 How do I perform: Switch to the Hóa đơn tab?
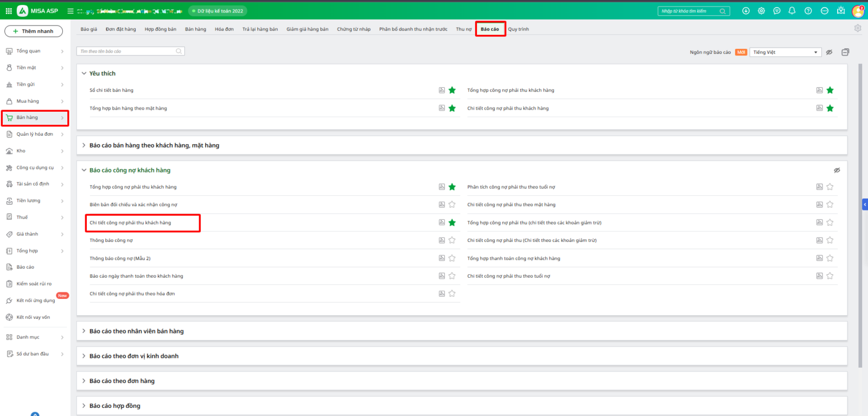[224, 29]
